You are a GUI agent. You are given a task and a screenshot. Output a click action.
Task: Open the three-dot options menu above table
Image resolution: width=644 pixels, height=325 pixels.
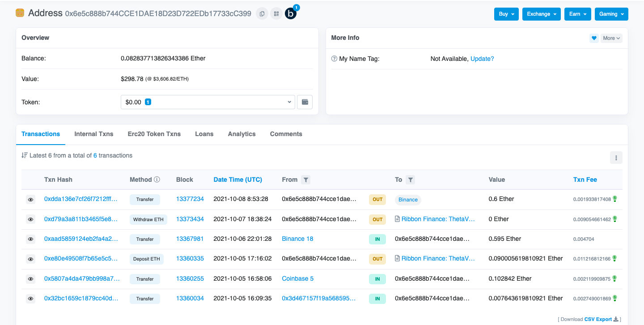(x=616, y=158)
